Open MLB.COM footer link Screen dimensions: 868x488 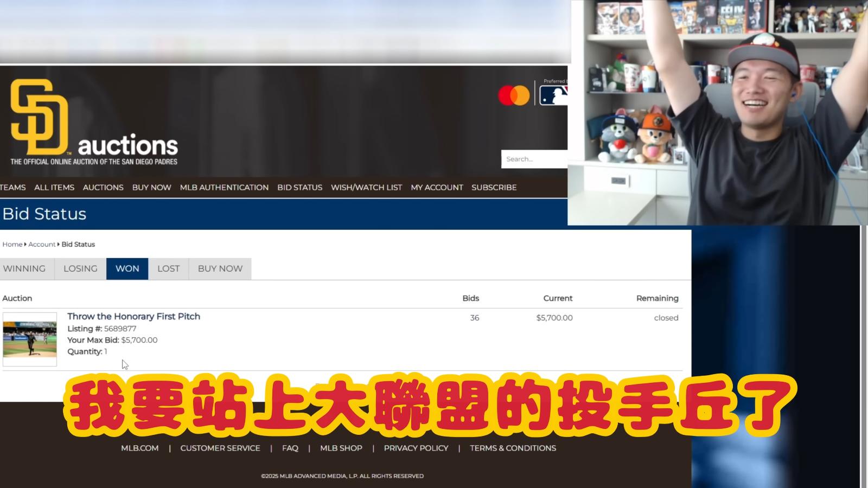(140, 448)
